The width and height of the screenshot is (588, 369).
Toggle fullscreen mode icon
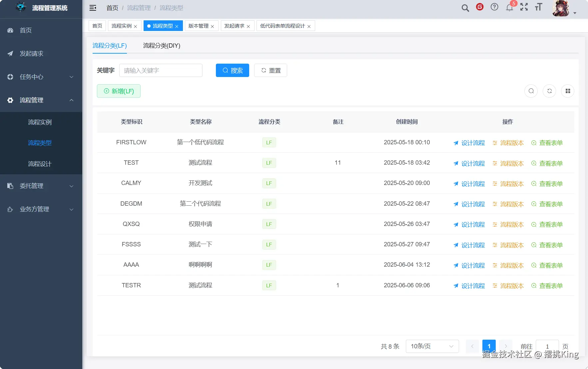coord(524,7)
